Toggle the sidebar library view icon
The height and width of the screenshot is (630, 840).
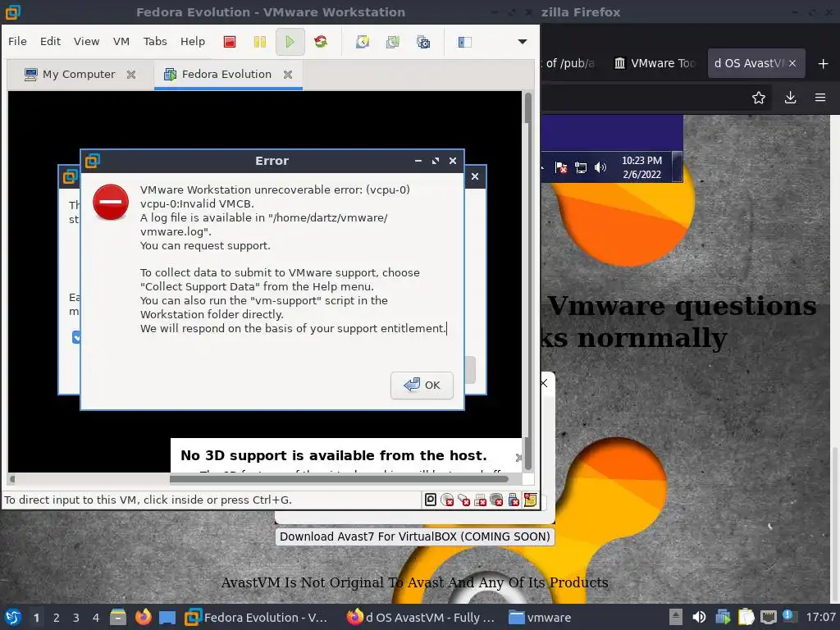click(x=464, y=42)
